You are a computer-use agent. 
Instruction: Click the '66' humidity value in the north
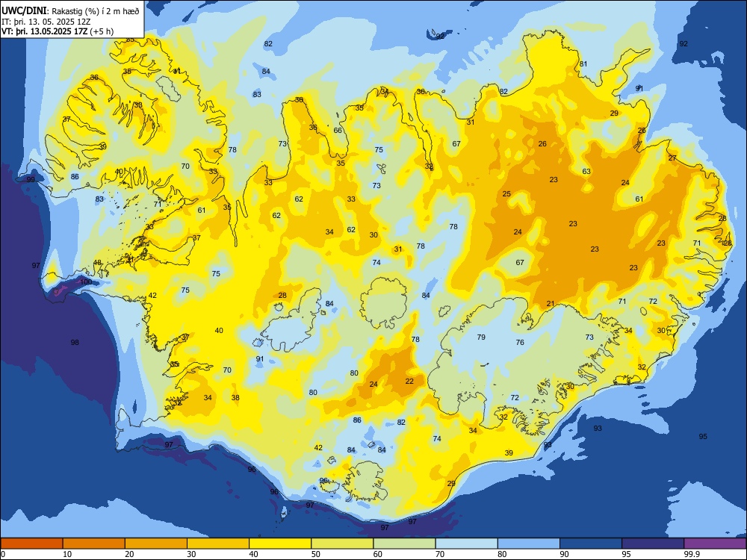pos(338,131)
